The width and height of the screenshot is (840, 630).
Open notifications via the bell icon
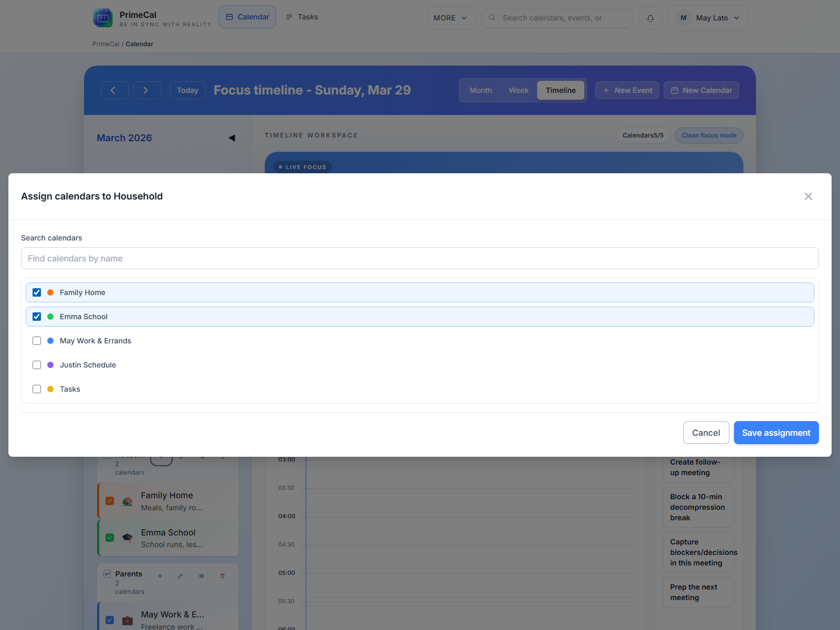coord(650,17)
